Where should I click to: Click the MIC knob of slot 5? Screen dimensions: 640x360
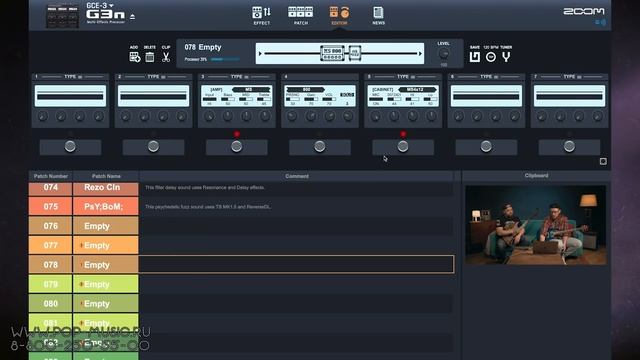pos(376,116)
